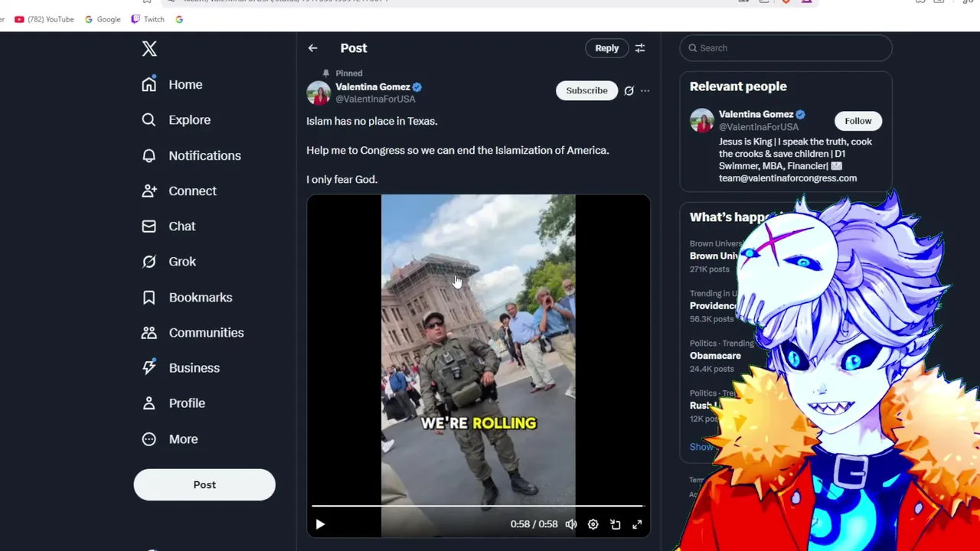Open Twitch bookmark in bookmarks bar
This screenshot has height=551, width=980.
coord(148,19)
